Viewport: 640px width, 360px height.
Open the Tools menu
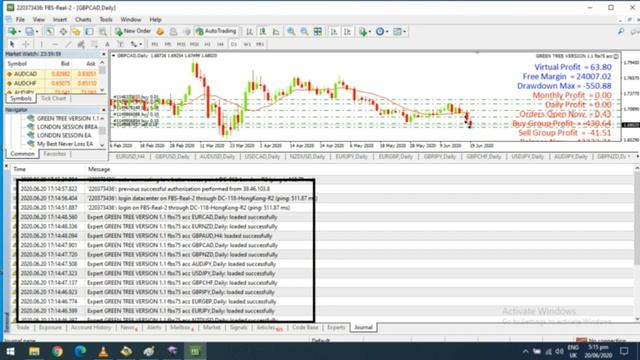(x=106, y=19)
